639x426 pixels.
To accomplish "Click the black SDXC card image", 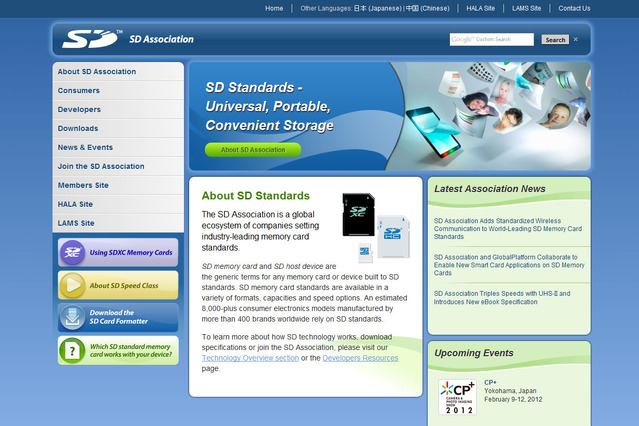I will [358, 214].
